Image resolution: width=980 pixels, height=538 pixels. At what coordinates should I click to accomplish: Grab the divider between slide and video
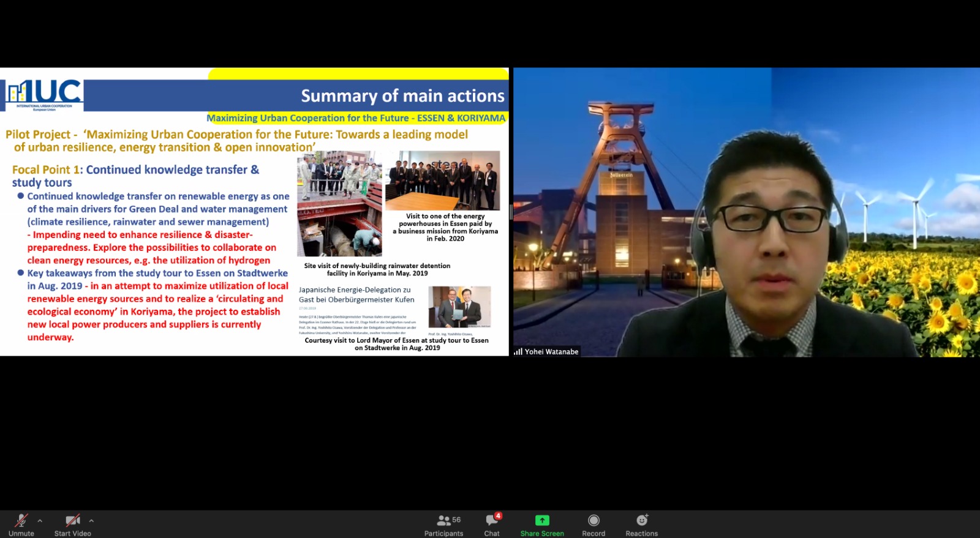[x=511, y=212]
